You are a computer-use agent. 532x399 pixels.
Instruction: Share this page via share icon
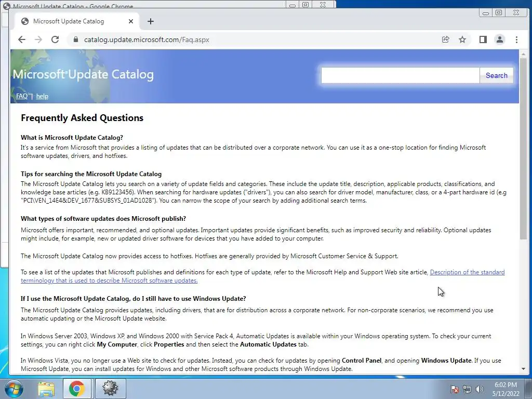click(x=445, y=39)
